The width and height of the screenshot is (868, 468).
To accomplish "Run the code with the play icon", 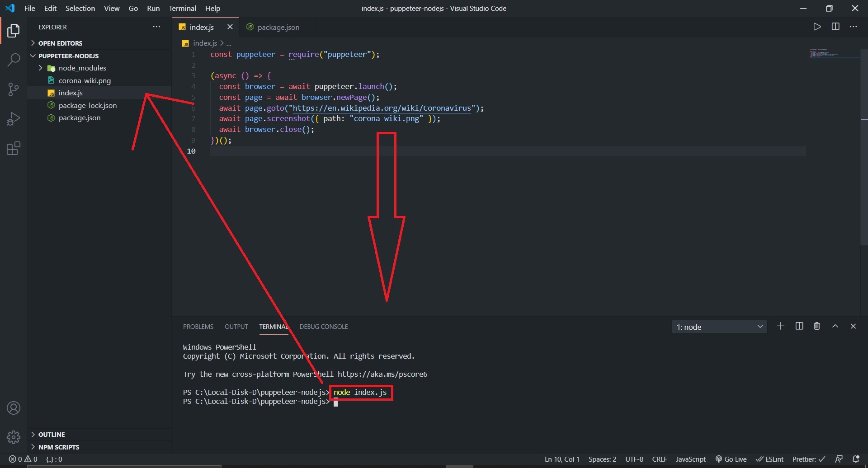I will click(x=817, y=27).
